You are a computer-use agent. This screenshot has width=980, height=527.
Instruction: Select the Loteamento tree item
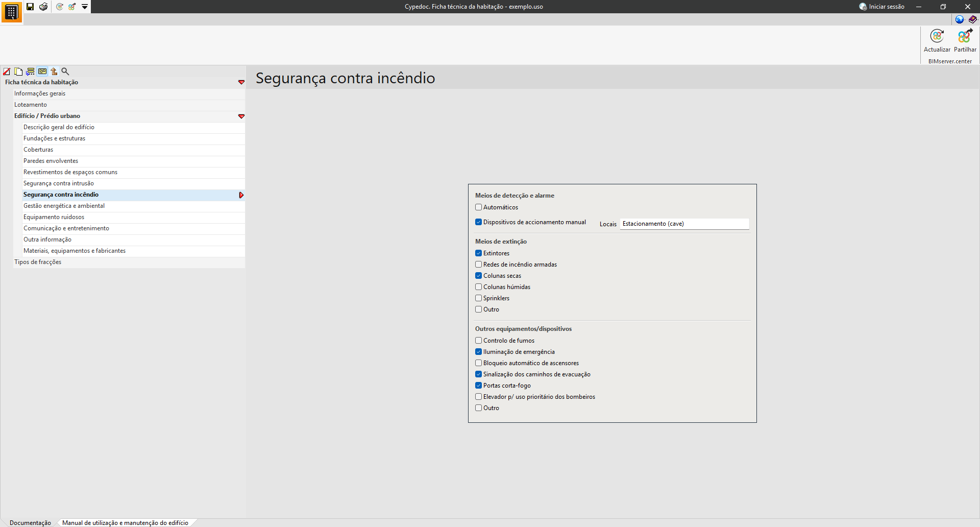(x=31, y=105)
